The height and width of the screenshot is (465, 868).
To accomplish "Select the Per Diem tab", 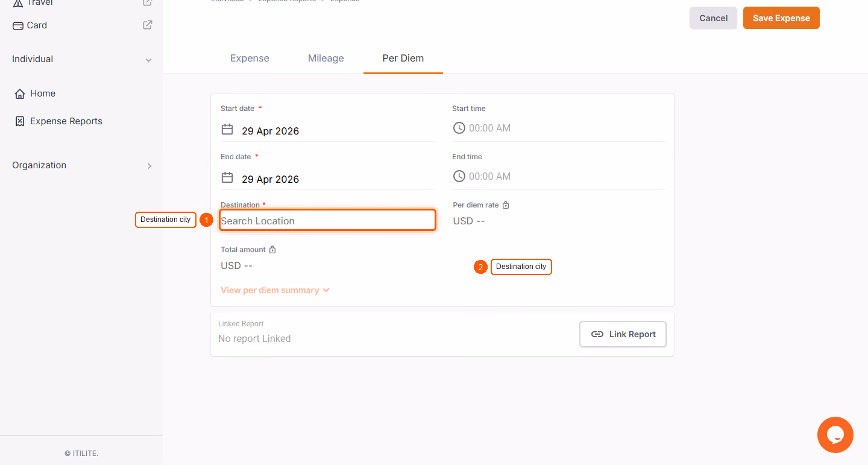I will pos(403,59).
